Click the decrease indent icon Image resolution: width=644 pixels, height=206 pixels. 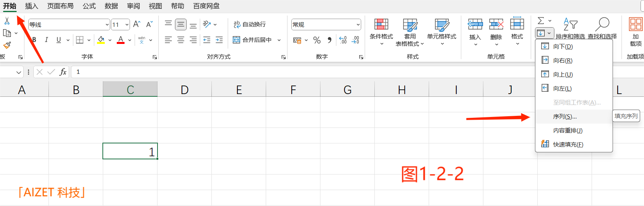point(207,40)
